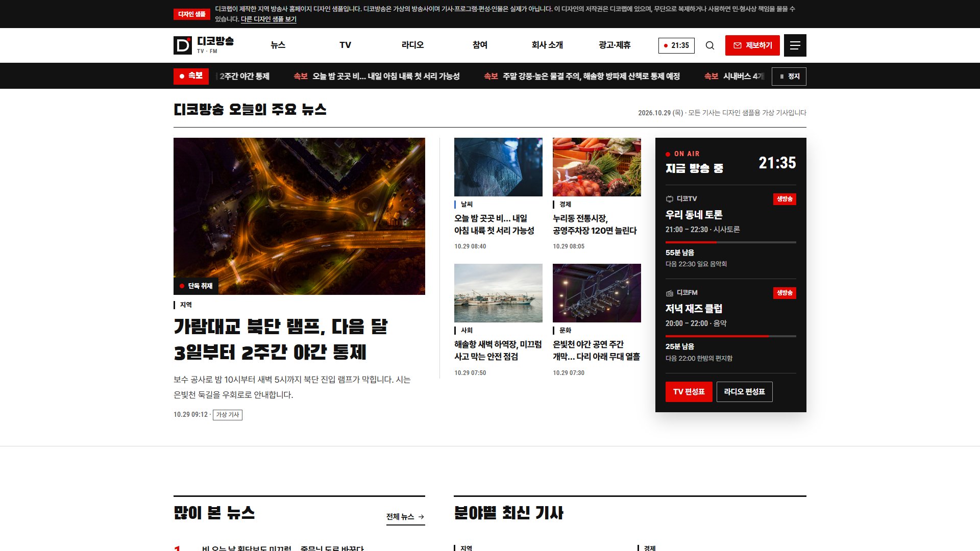Click the 전체 뉴스 arrow link
Image resolution: width=980 pixels, height=551 pixels.
coord(405,517)
